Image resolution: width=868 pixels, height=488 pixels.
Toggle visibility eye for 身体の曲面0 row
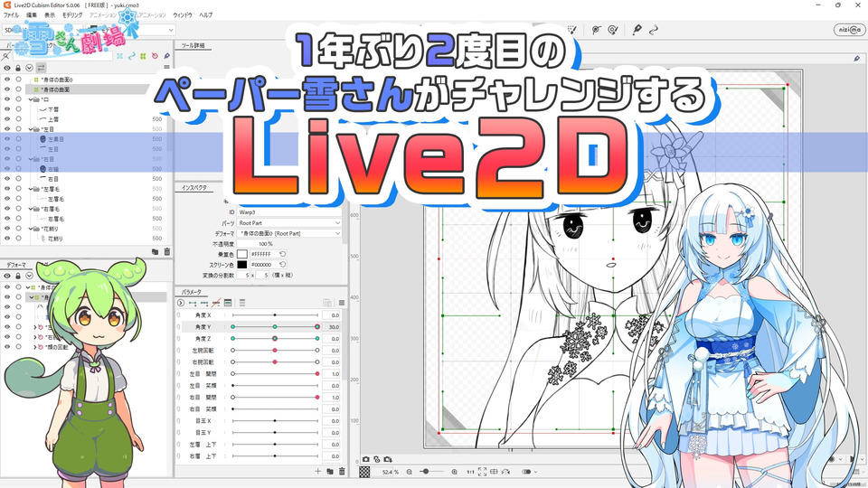[x=7, y=80]
